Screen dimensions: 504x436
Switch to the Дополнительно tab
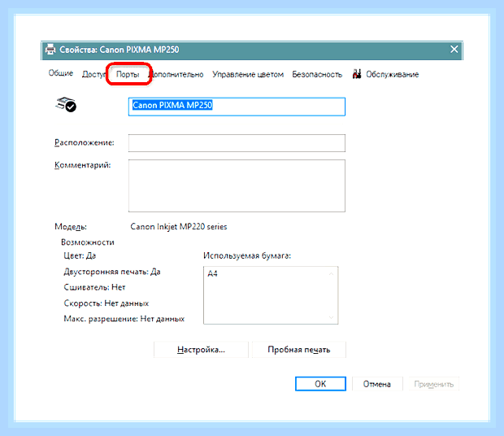click(x=178, y=74)
